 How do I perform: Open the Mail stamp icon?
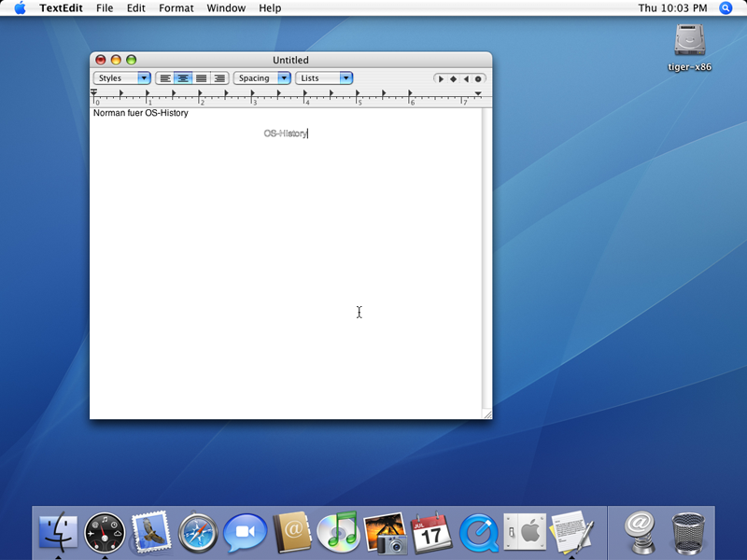151,532
